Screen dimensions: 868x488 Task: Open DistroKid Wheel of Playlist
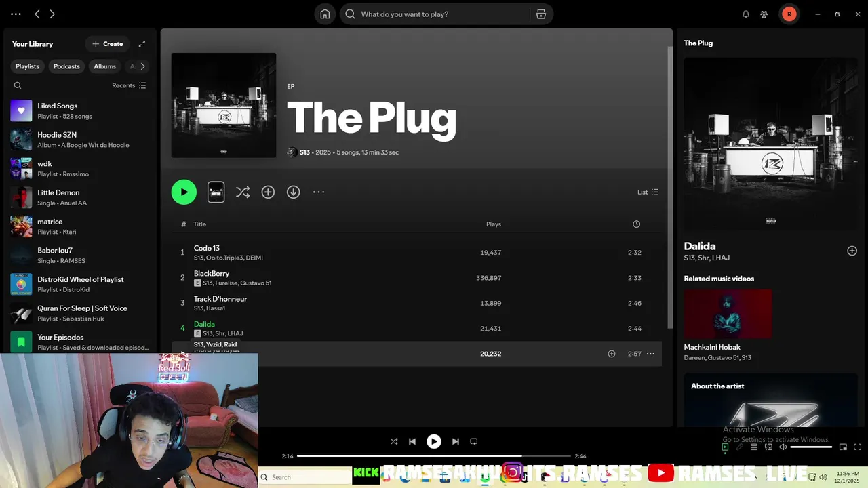coord(80,284)
